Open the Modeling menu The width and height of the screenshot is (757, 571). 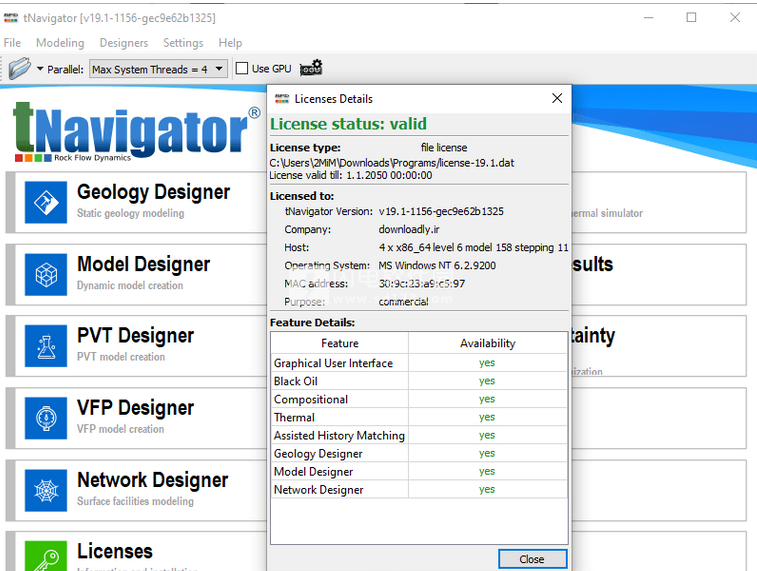(x=60, y=43)
